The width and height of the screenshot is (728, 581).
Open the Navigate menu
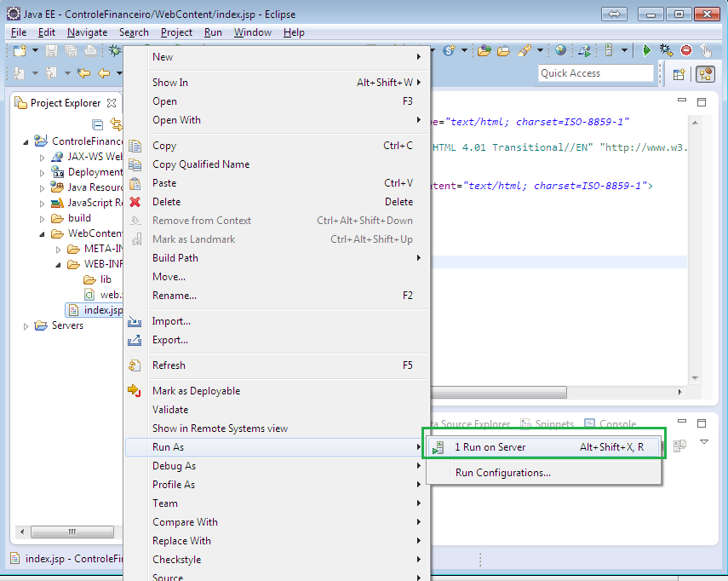[88, 32]
